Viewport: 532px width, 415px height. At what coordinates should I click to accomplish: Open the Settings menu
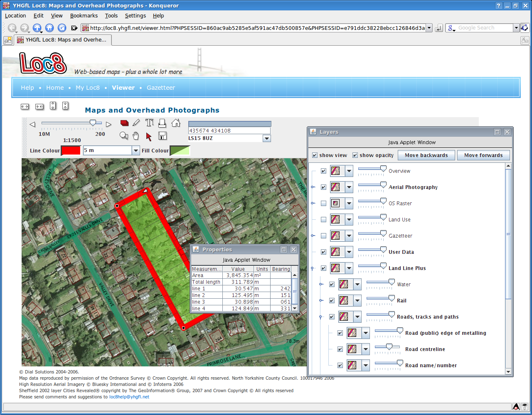coord(135,15)
